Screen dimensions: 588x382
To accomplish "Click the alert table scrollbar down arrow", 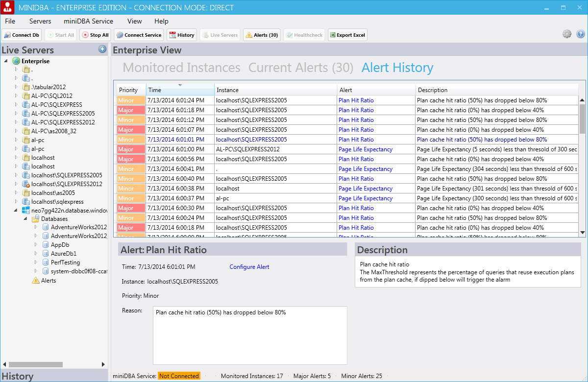I will coord(582,232).
